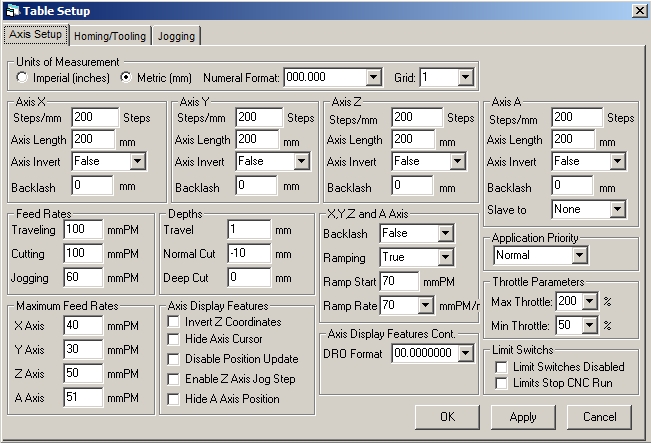Click the Traveling feed rate field

tap(83, 229)
